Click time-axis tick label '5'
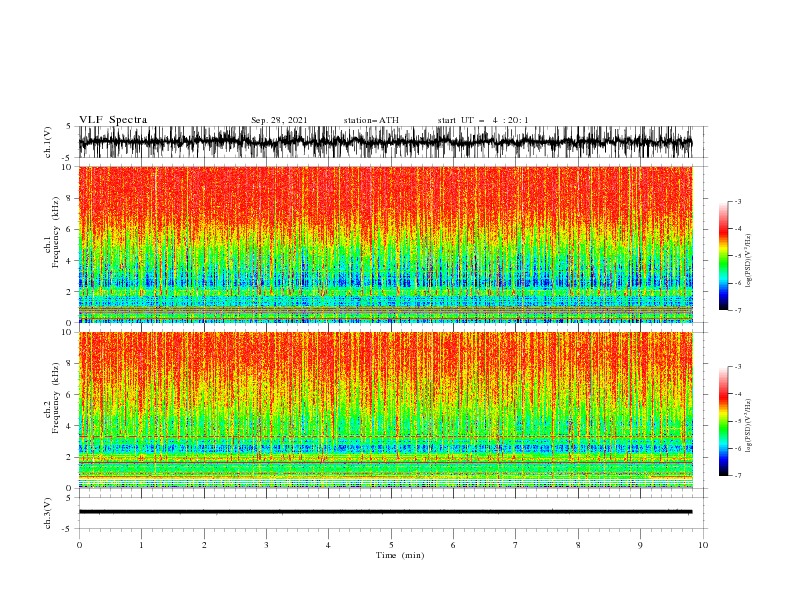The width and height of the screenshot is (792, 612). tap(391, 545)
